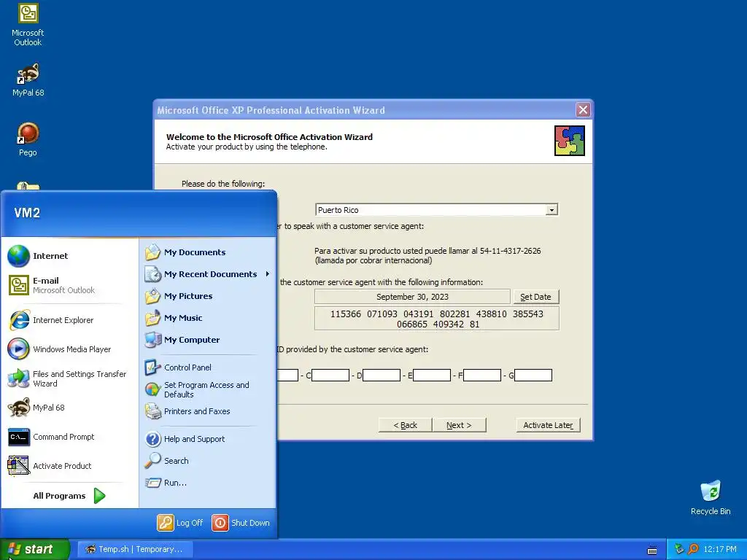Click the phone number text 54-11-4317-2626
Image resolution: width=747 pixels, height=560 pixels.
(x=510, y=251)
